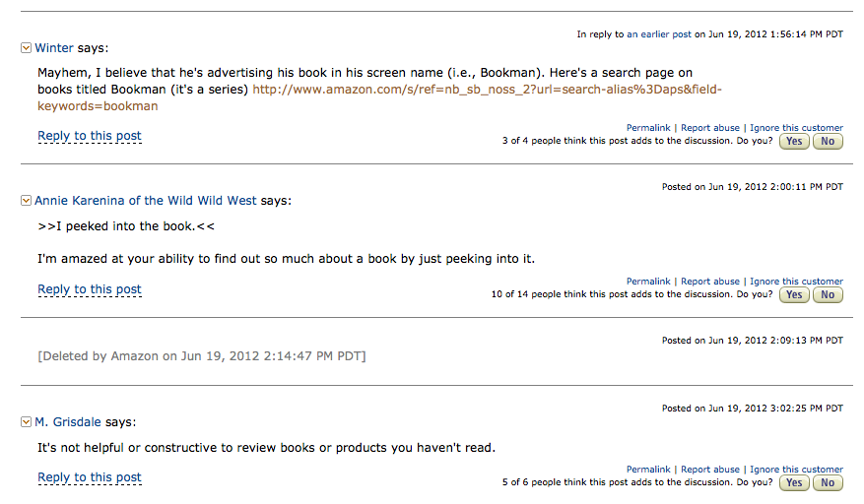Collapse Annie Karenina's post arrow icon
Viewport: 864px width, 504px height.
(26, 201)
